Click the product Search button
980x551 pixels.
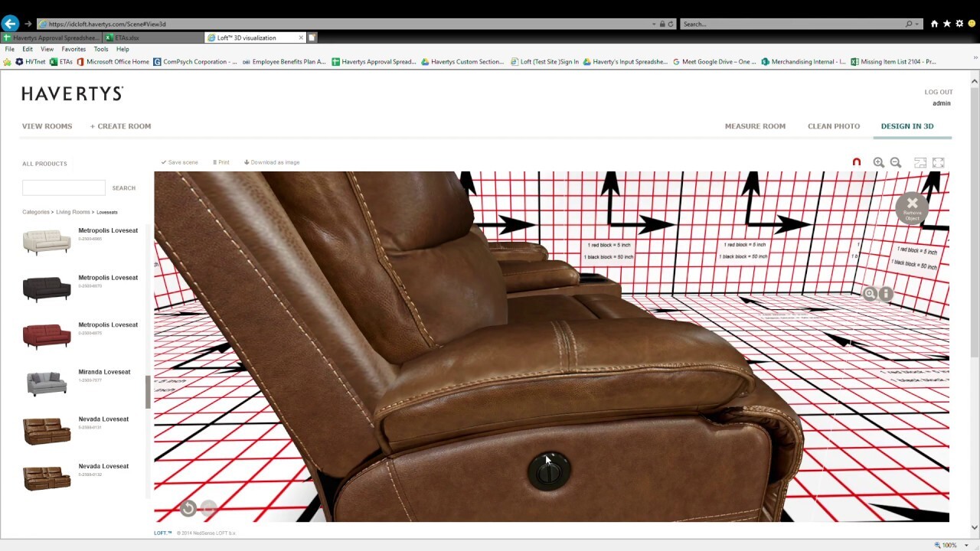(124, 188)
